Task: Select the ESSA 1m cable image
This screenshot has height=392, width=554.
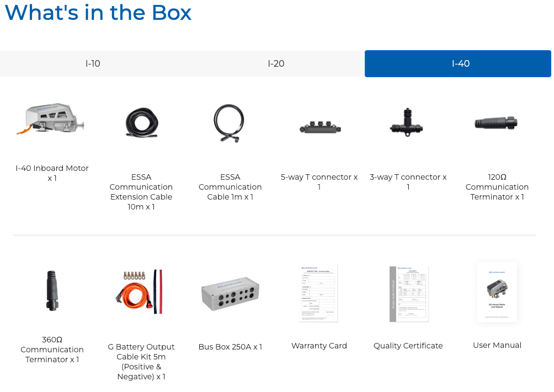Action: 230,123
